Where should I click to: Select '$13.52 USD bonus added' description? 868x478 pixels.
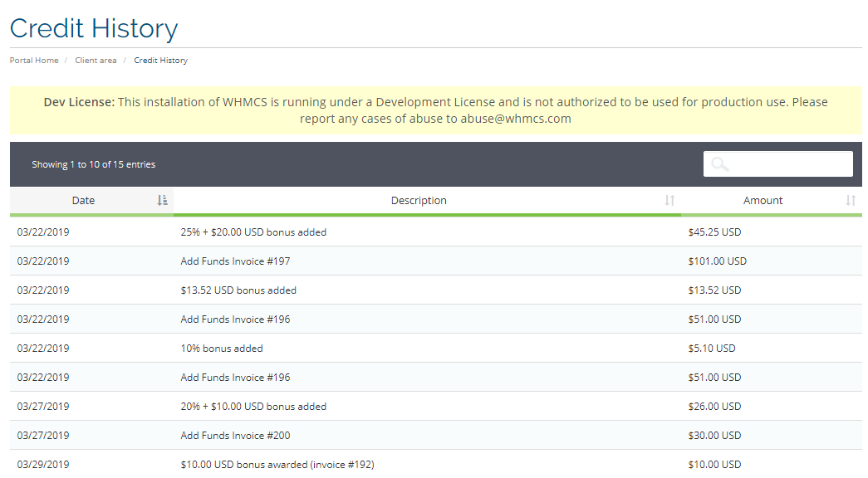[x=238, y=290]
